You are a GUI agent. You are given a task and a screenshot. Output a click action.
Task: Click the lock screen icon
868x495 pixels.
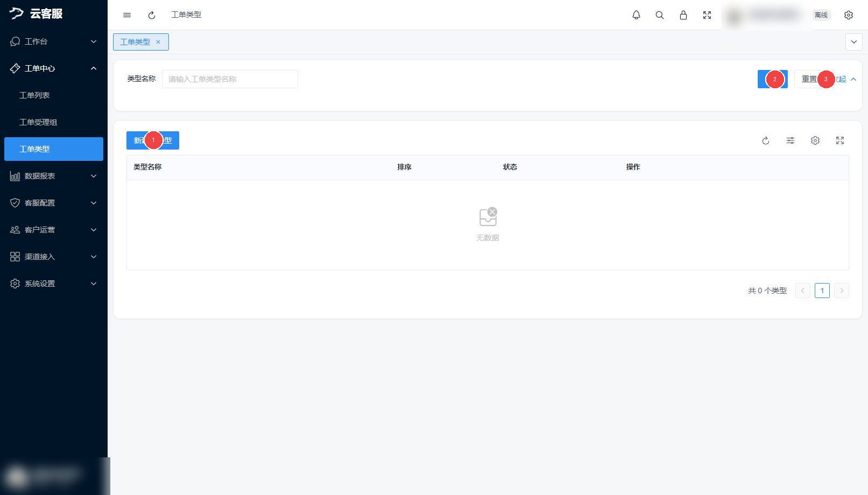pos(683,15)
